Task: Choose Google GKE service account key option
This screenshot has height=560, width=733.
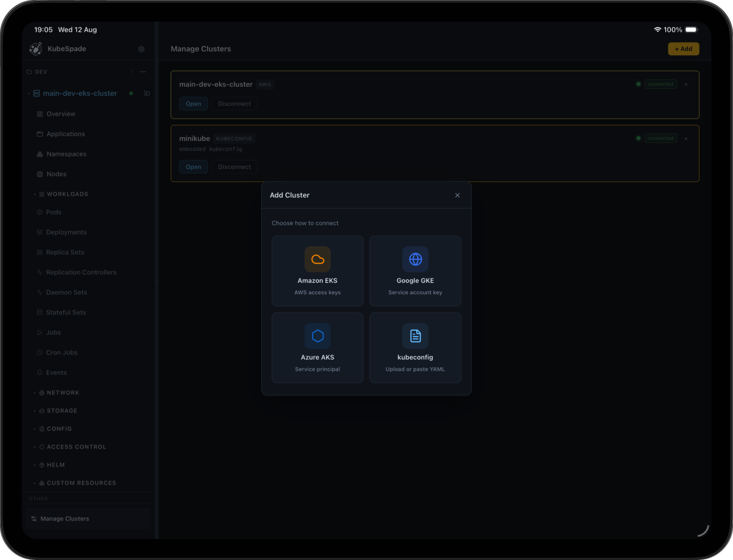Action: tap(416, 271)
